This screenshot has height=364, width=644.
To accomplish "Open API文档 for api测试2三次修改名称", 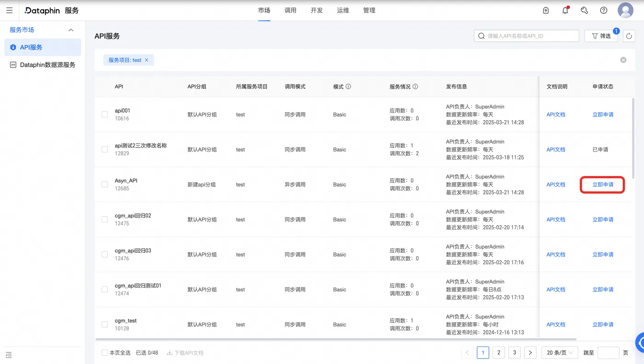I will tap(556, 149).
